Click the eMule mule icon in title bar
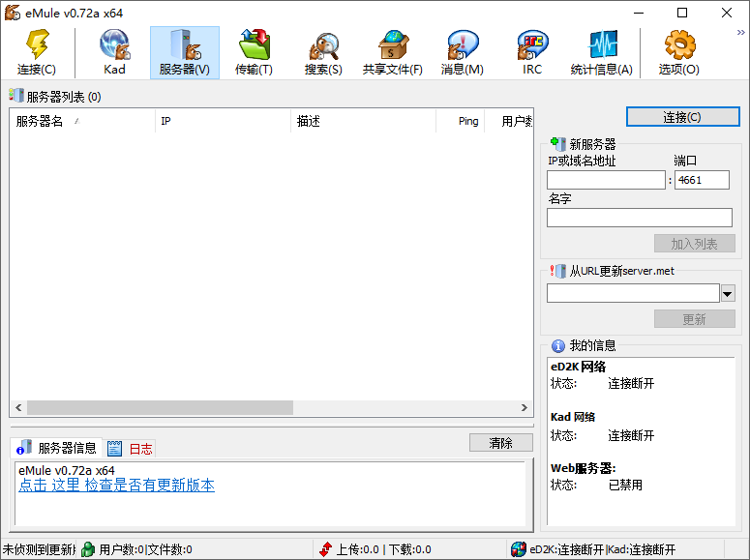750x560 pixels. 13,13
